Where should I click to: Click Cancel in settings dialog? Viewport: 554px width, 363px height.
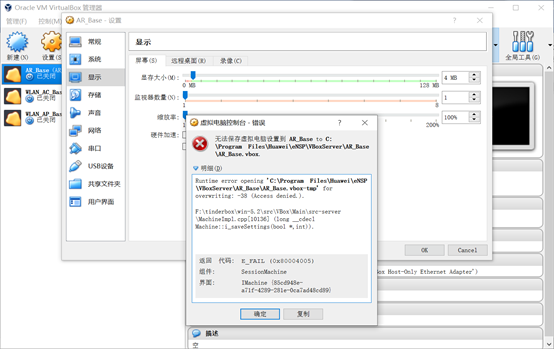tap(467, 250)
